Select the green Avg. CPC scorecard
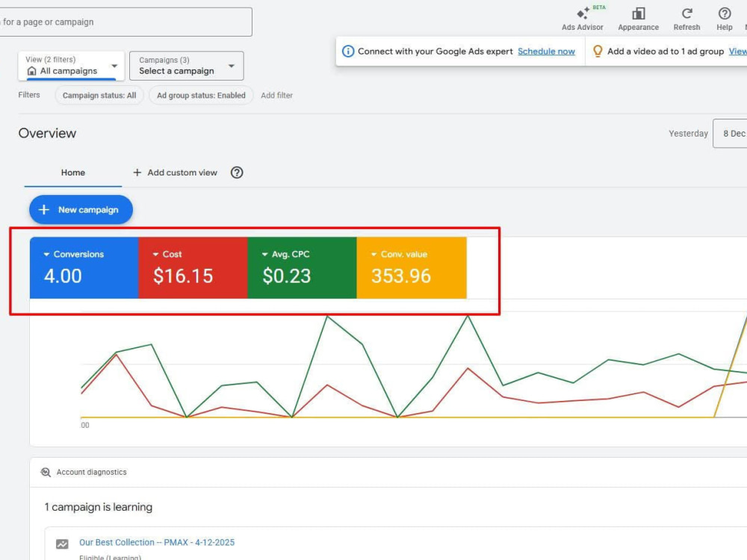The height and width of the screenshot is (560, 747). [x=302, y=267]
